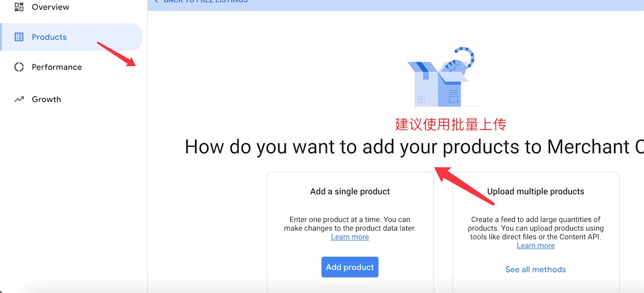Click the See all methods link
Image resolution: width=644 pixels, height=293 pixels.
click(x=536, y=269)
